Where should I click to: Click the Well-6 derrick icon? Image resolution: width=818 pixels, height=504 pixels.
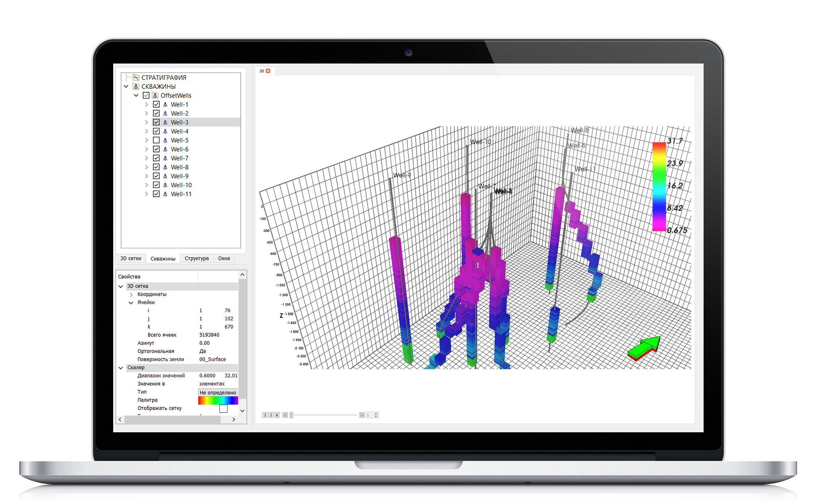click(165, 150)
